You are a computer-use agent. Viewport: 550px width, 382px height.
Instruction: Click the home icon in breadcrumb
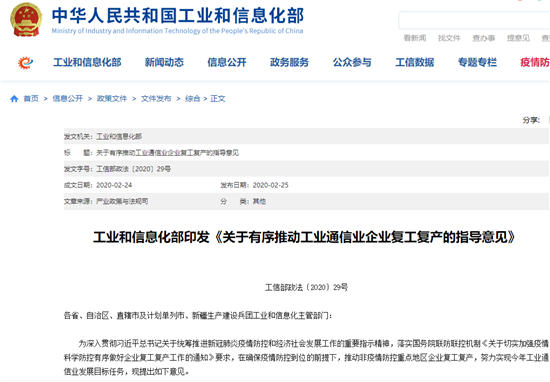coord(14,99)
